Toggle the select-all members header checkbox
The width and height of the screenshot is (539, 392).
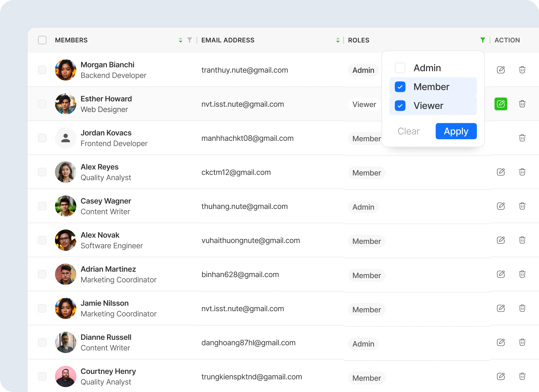pos(42,40)
